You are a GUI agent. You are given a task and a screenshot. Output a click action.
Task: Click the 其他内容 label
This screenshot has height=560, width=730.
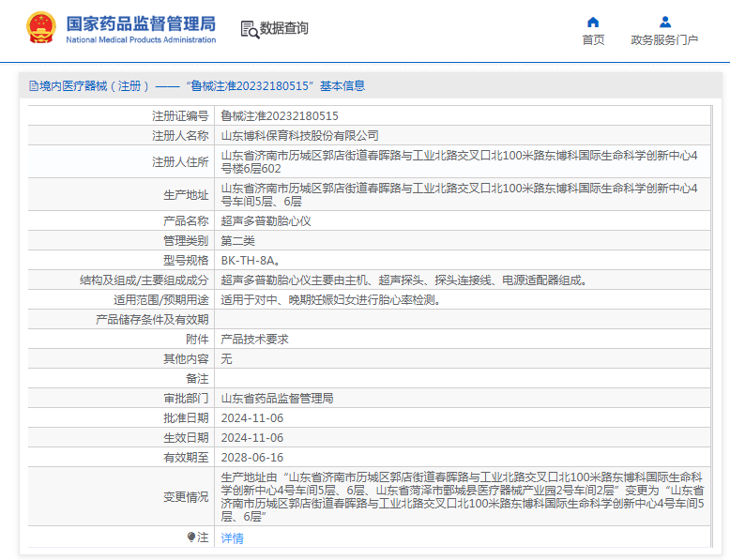(186, 359)
